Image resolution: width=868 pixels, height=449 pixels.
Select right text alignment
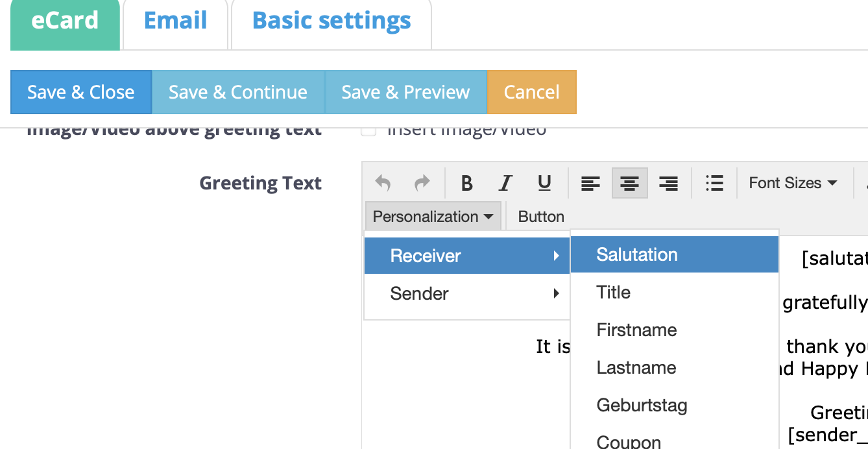(x=668, y=183)
